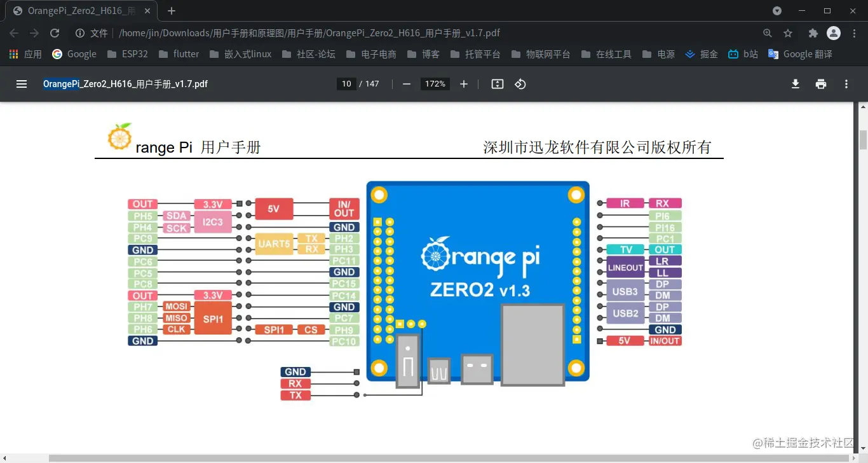
Task: Click the zoom level field showing 172%
Action: (435, 84)
